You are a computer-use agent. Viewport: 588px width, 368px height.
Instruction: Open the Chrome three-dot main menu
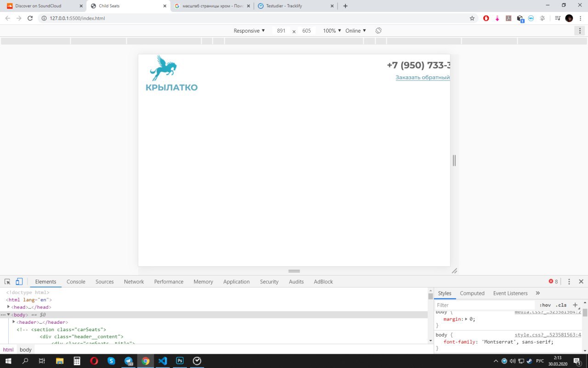click(x=580, y=18)
